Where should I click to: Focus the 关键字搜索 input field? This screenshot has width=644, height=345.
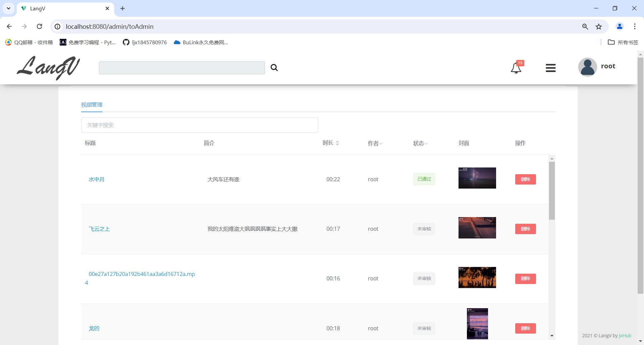coord(200,125)
